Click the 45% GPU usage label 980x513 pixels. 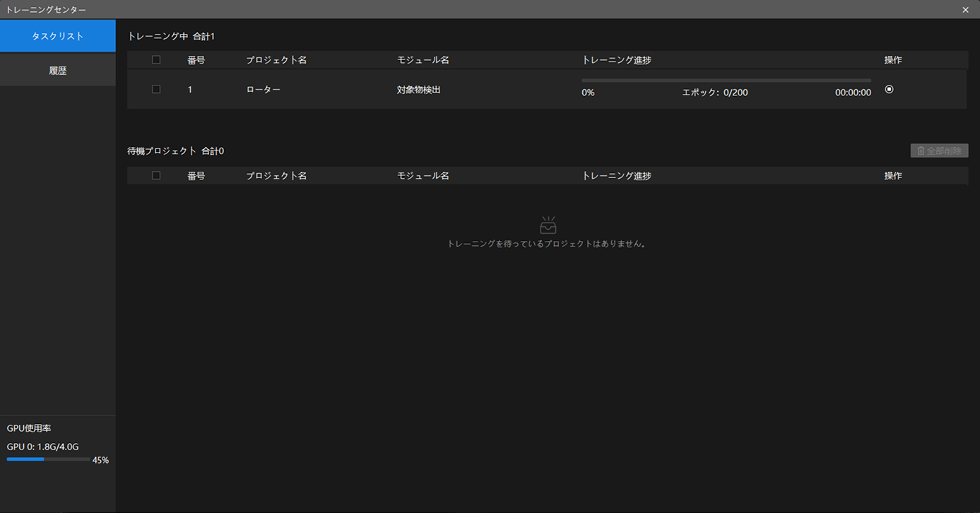pyautogui.click(x=100, y=460)
